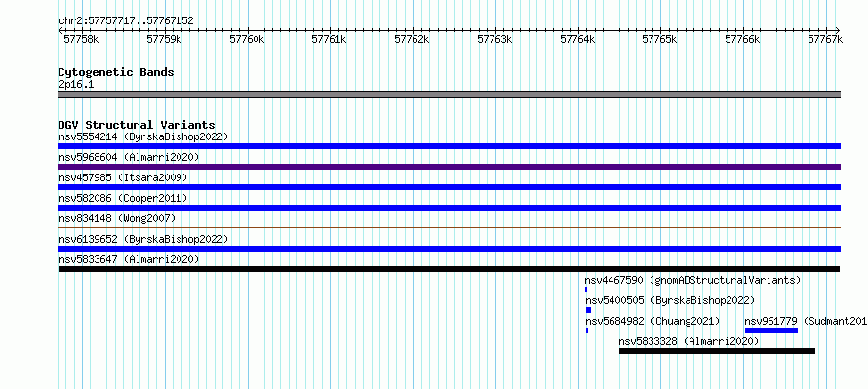Select the gray 2p16.1 cytogenetic band bar
This screenshot has width=868, height=389.
click(x=449, y=95)
